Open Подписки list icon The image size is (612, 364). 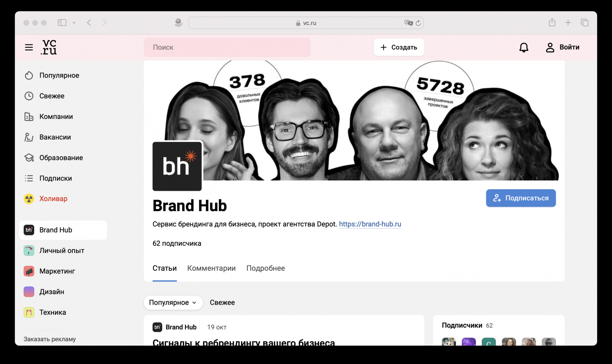coord(29,178)
